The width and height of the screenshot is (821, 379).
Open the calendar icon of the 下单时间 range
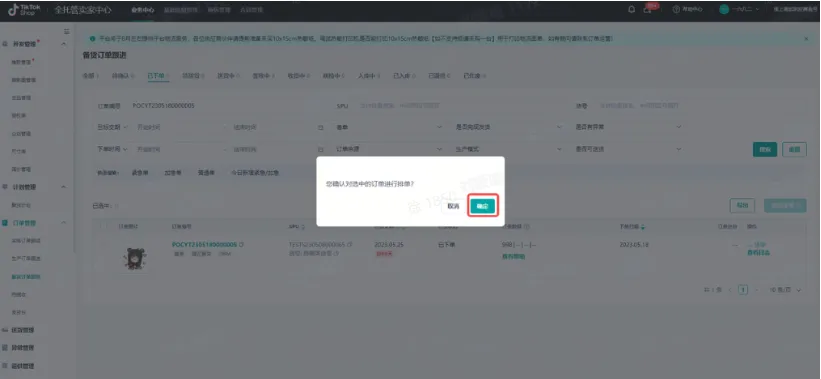[320, 149]
